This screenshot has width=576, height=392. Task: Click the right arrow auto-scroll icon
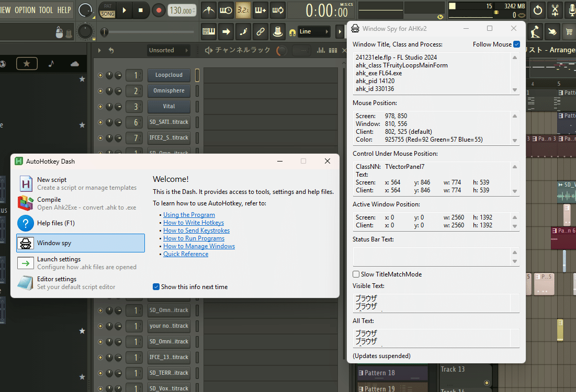click(226, 31)
